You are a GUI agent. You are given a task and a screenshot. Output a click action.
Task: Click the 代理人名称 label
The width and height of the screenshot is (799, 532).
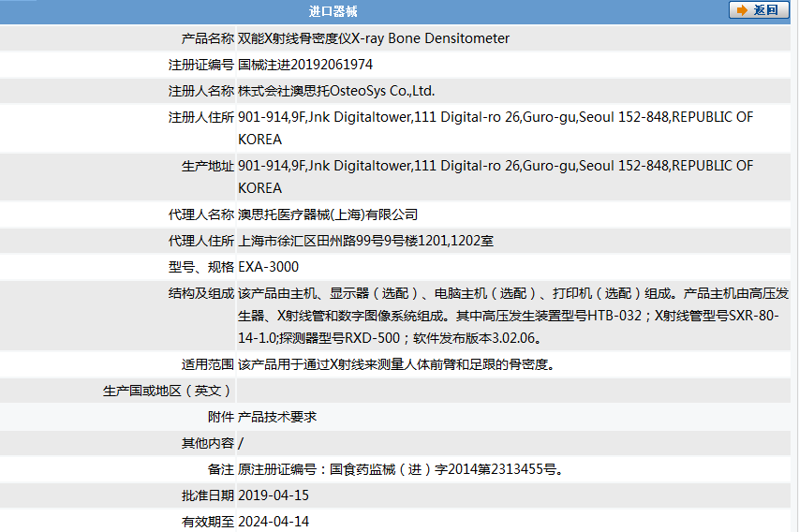(x=200, y=214)
